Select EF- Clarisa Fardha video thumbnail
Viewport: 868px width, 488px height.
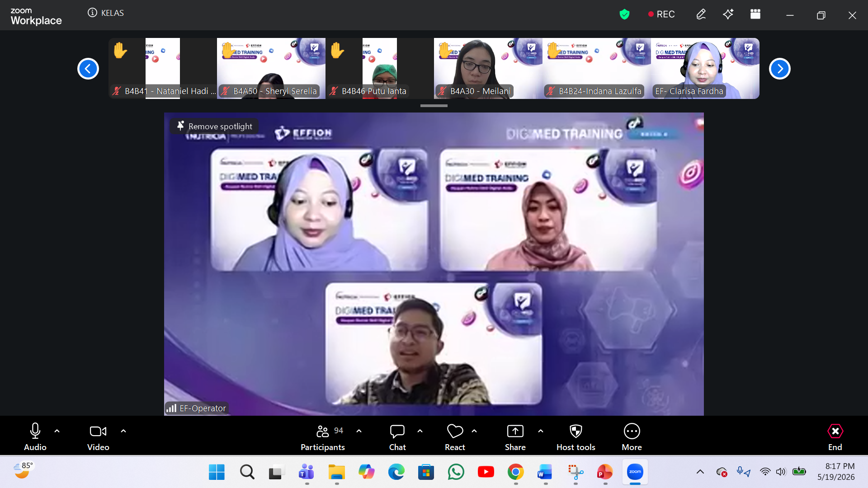coord(705,68)
